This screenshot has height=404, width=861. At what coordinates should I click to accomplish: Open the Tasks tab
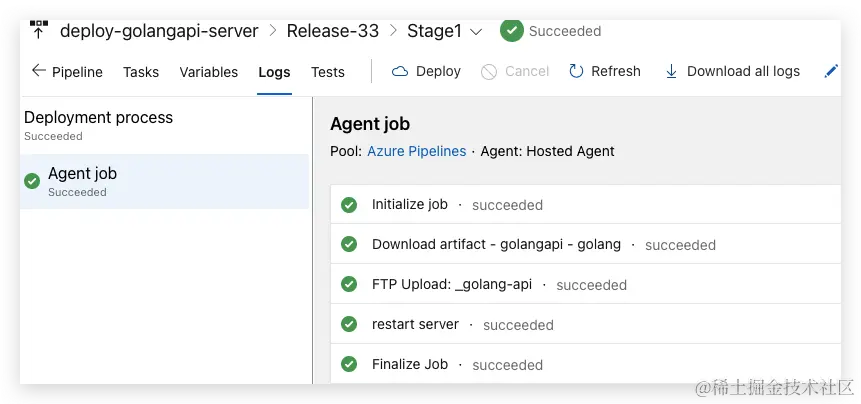[x=141, y=72]
